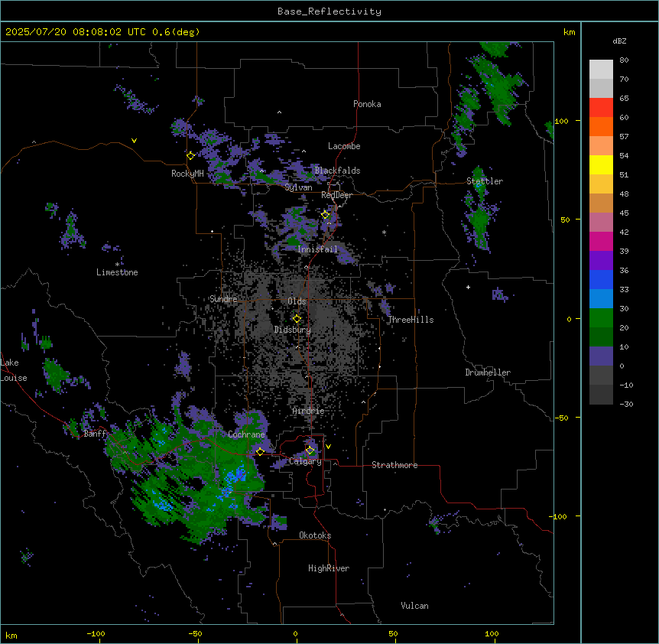
Task: Click the yellow diamond marker below Cochrane label
Action: click(260, 451)
